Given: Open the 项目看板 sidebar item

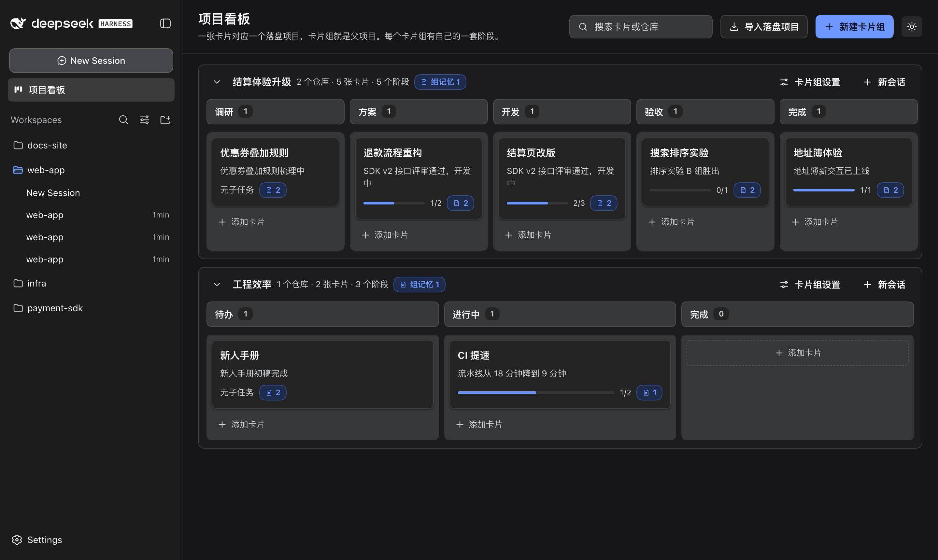Looking at the screenshot, I should [x=91, y=90].
